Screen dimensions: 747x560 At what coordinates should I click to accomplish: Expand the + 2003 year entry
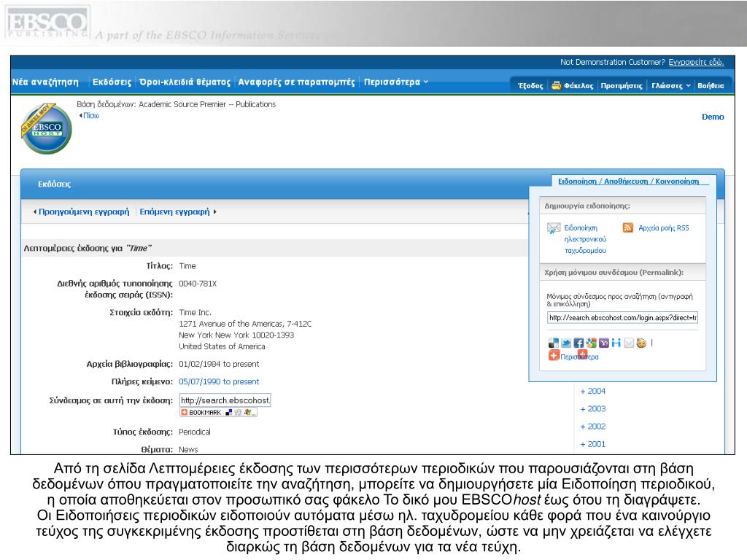point(592,408)
